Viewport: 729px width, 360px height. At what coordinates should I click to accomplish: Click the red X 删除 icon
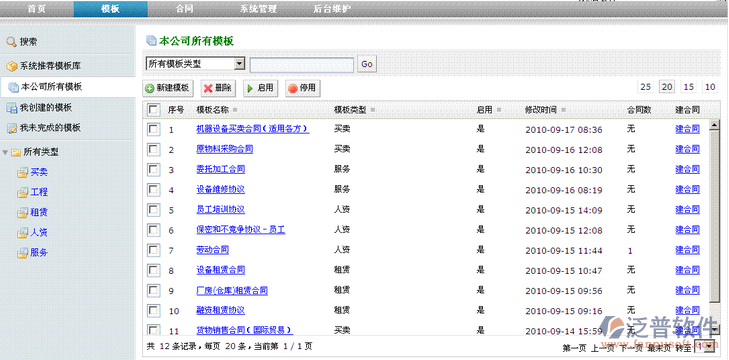pyautogui.click(x=208, y=88)
